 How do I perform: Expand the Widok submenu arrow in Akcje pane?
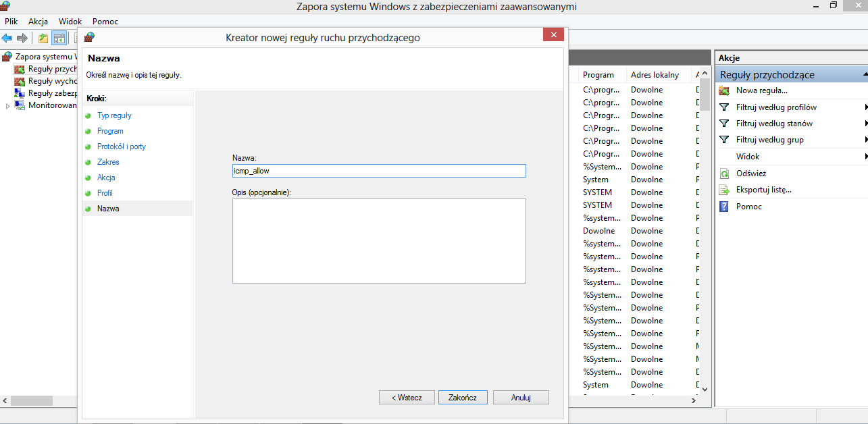point(865,157)
